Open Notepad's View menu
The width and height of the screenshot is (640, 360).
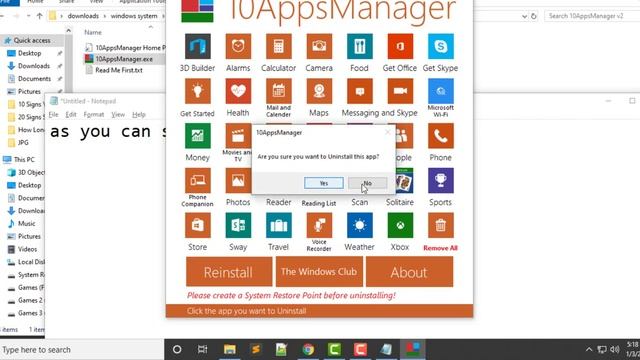118,115
